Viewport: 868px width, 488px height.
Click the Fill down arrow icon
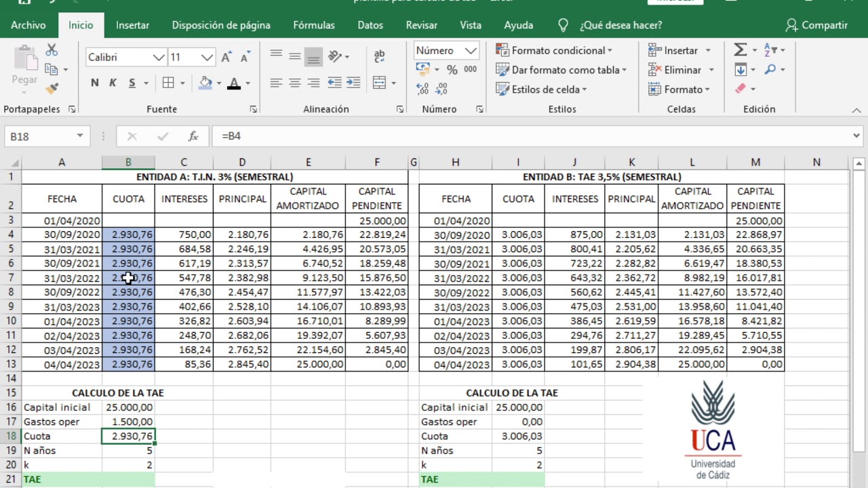coord(740,69)
